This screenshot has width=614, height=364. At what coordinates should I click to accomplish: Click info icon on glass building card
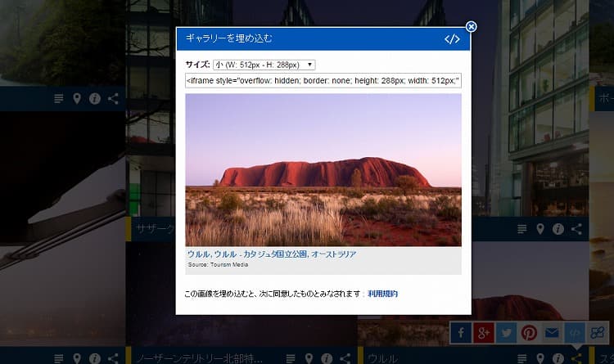click(558, 229)
